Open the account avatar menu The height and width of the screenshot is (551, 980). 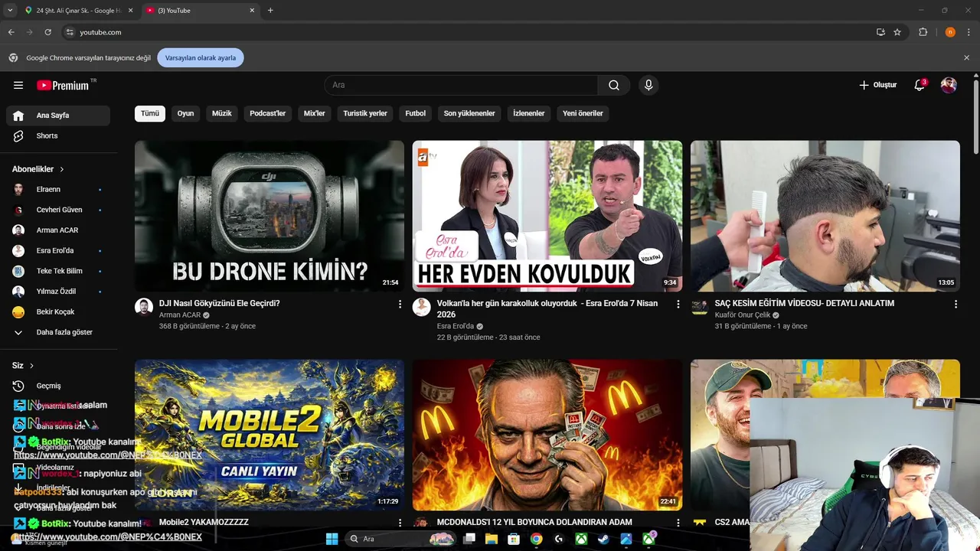(949, 85)
